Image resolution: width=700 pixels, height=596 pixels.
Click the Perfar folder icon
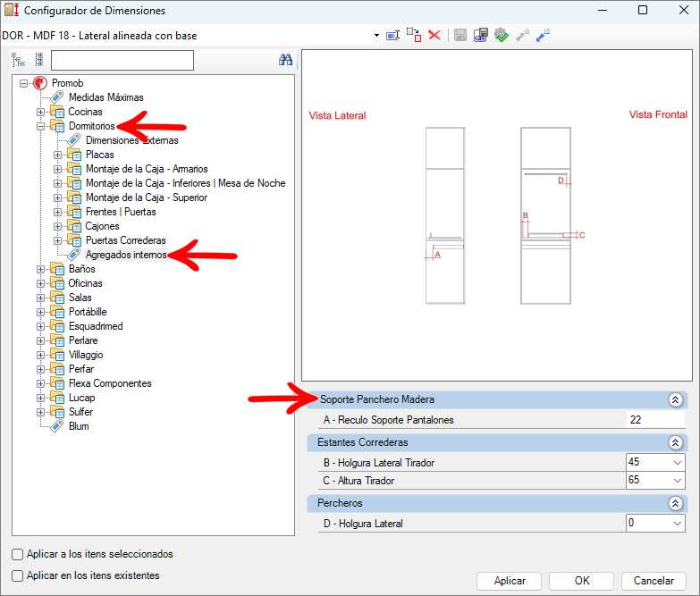click(57, 369)
